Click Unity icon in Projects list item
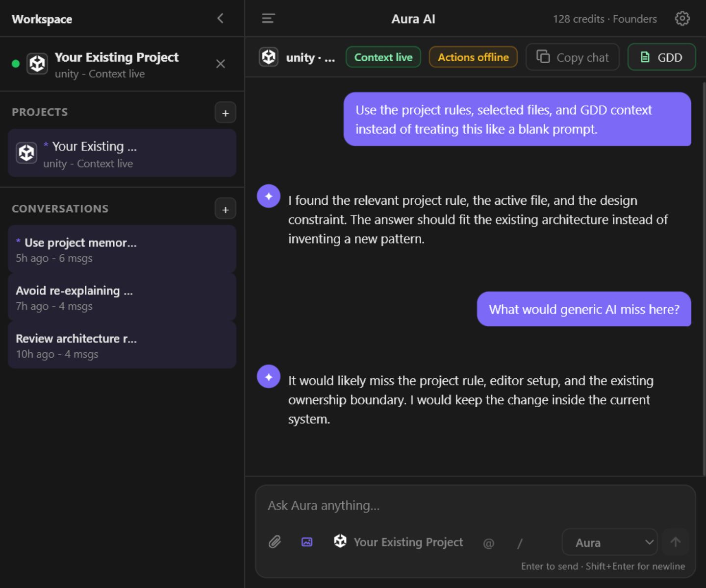706x588 pixels. [x=26, y=153]
